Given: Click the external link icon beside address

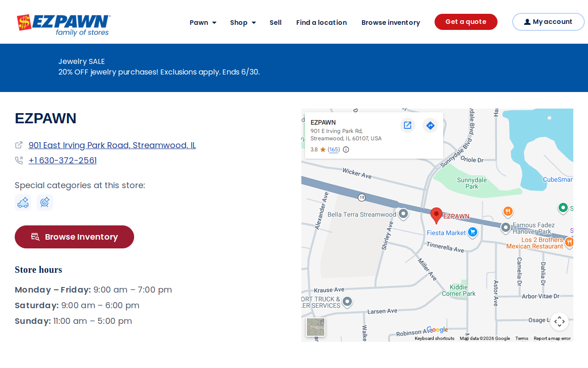Looking at the screenshot, I should pos(19,145).
